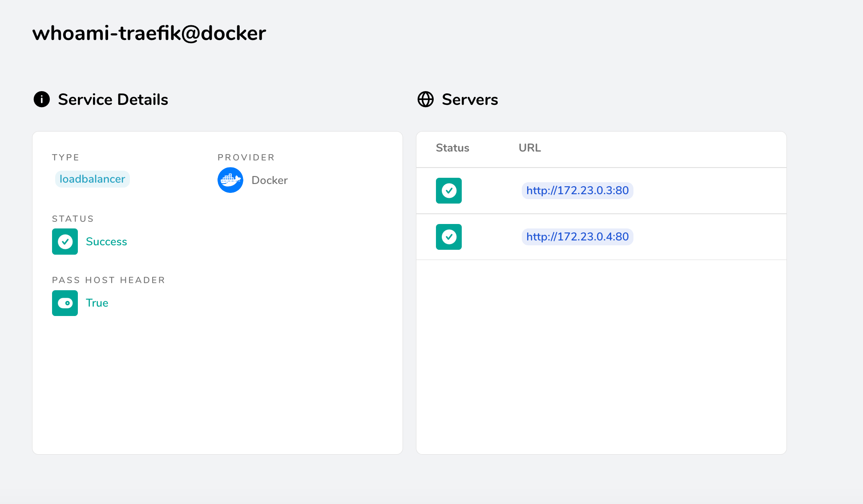The image size is (863, 504).
Task: Click the green Success status check icon
Action: point(65,241)
